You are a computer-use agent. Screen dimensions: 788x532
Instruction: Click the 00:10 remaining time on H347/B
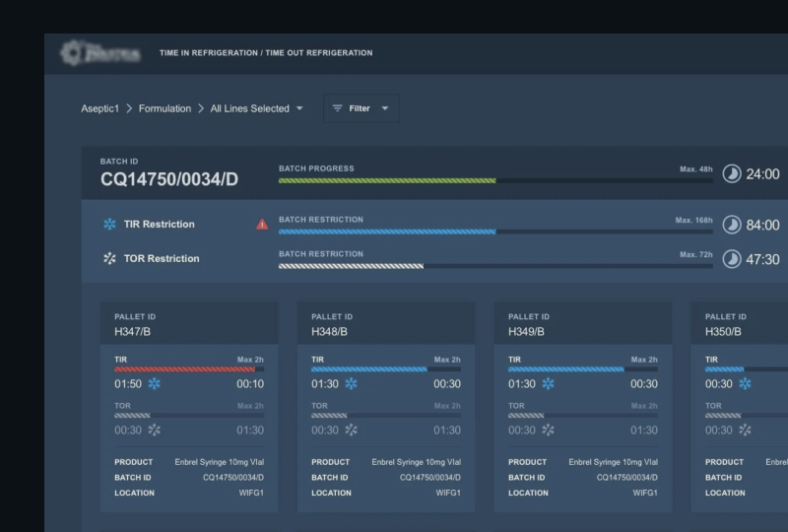[x=250, y=384]
